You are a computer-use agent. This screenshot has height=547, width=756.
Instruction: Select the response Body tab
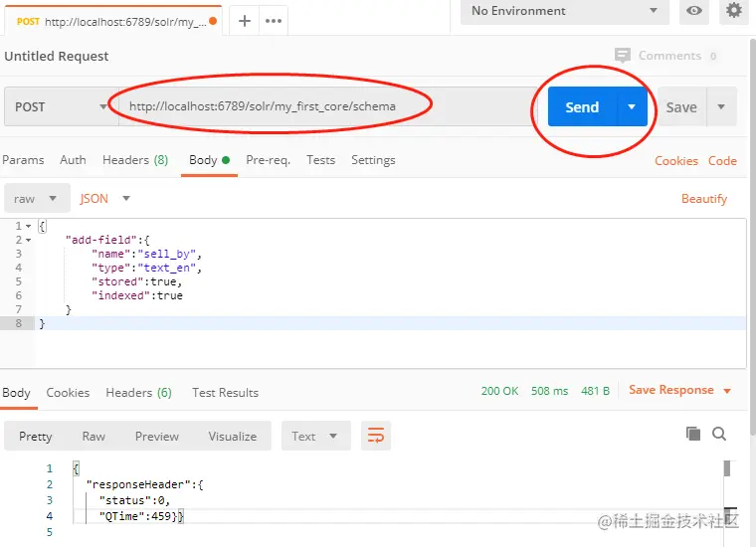point(16,393)
